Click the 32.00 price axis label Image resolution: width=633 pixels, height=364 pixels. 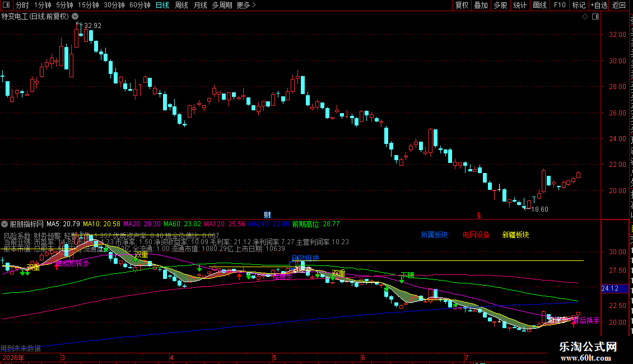[x=618, y=35]
